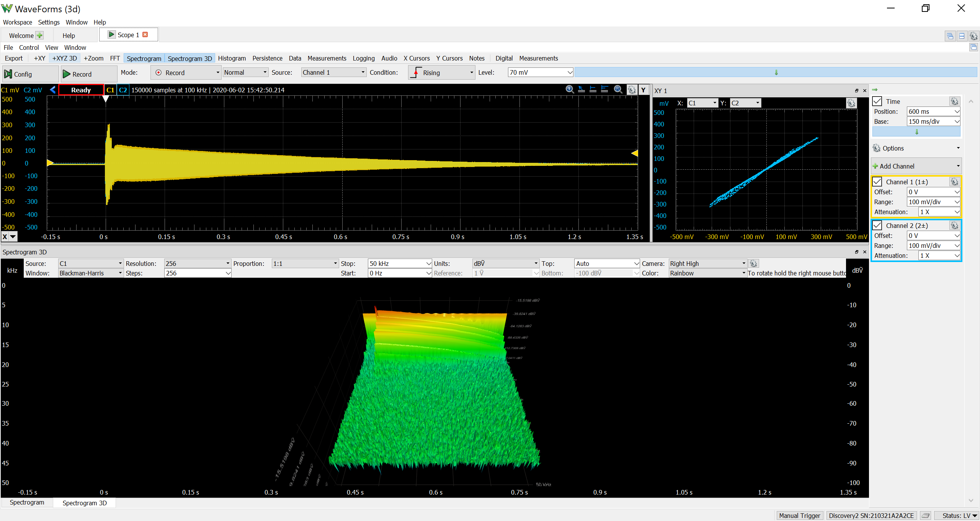This screenshot has height=521, width=980.
Task: Uncheck the Time checkbox
Action: pyautogui.click(x=877, y=101)
